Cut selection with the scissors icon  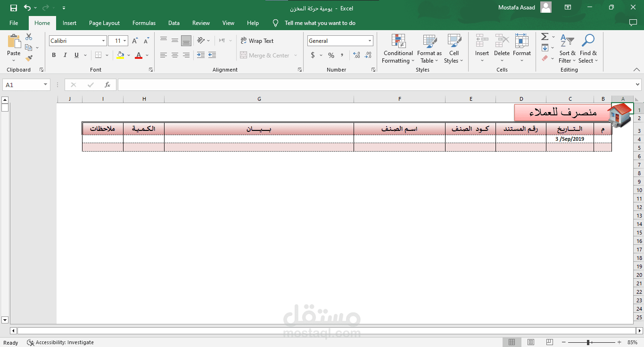pos(29,37)
